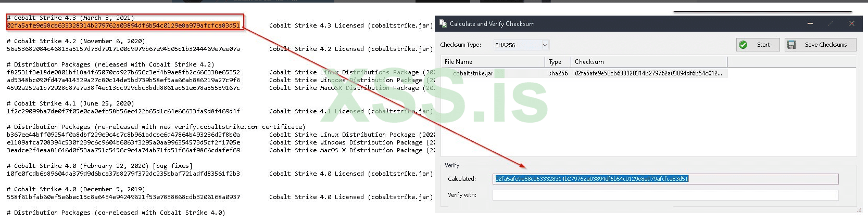Click 'Cobalt Strike MacOS X Distribution Package' text
868x224 pixels.
coord(346,150)
